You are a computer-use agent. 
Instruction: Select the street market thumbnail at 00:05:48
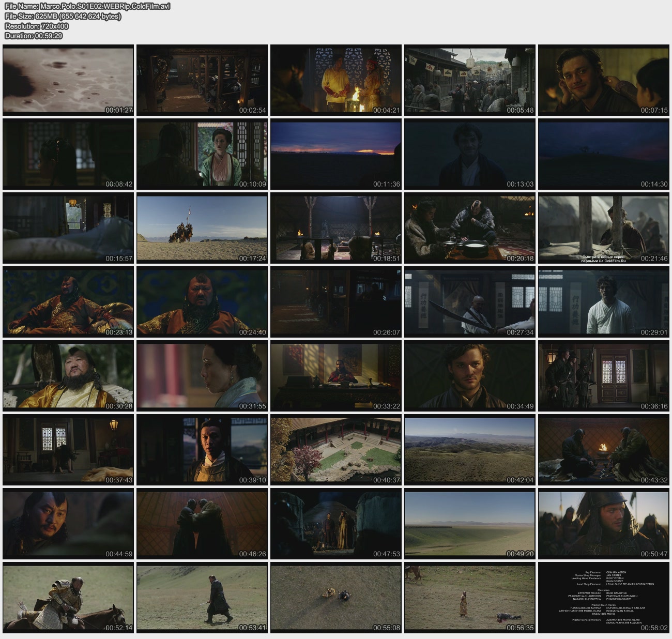469,81
